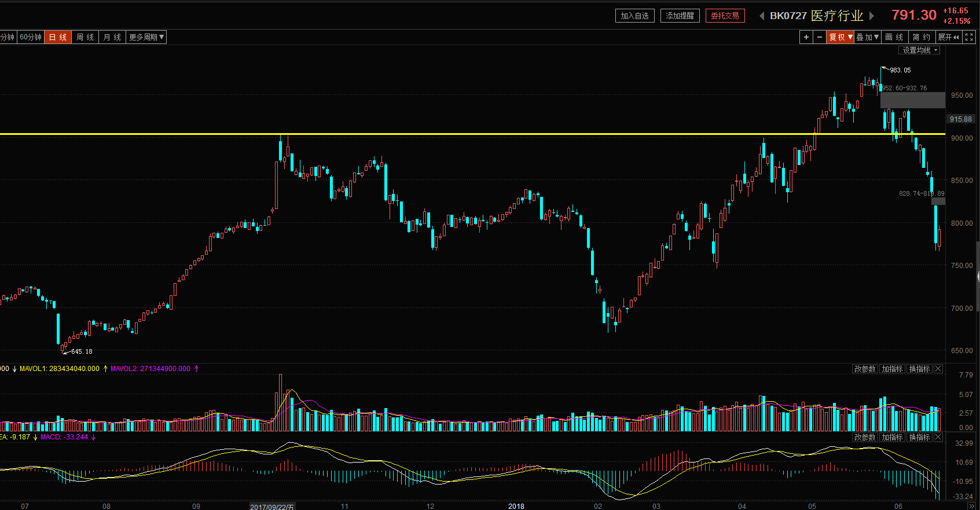Zoom in the chart with plus icon

click(x=806, y=37)
